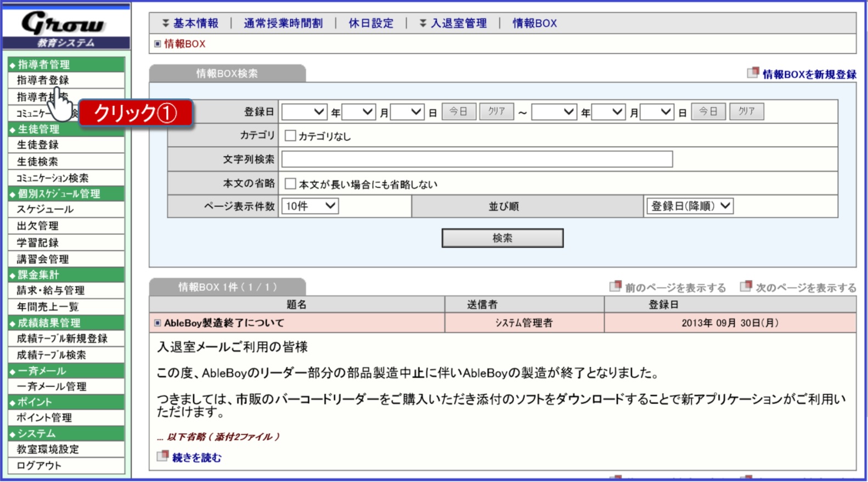
Task: Click the double-arrow icon beside 入退室管理
Action: pyautogui.click(x=422, y=23)
